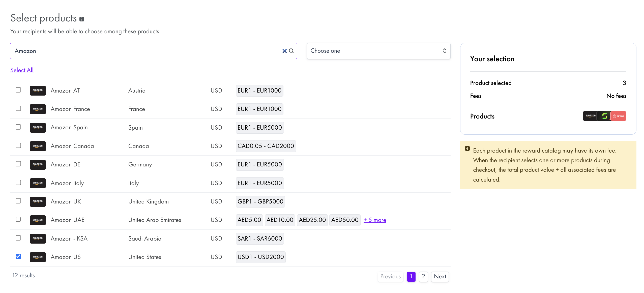Check the Amazon - KSA checkbox
This screenshot has width=644, height=293.
[18, 238]
